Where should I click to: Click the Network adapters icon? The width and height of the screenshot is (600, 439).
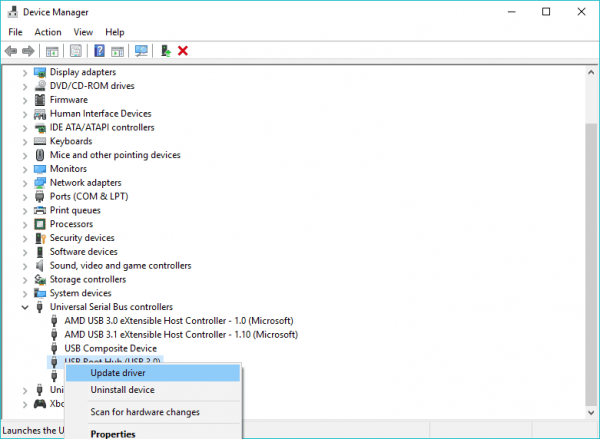(40, 183)
